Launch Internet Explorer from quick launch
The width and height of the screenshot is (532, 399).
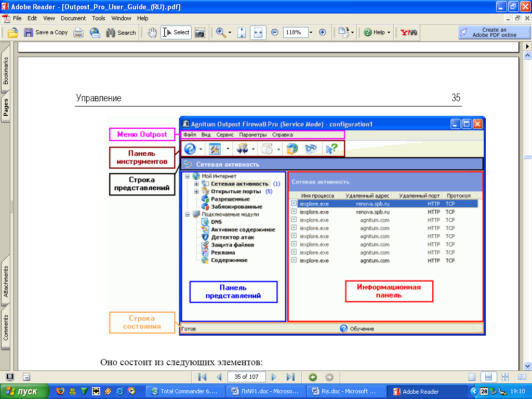[120, 391]
